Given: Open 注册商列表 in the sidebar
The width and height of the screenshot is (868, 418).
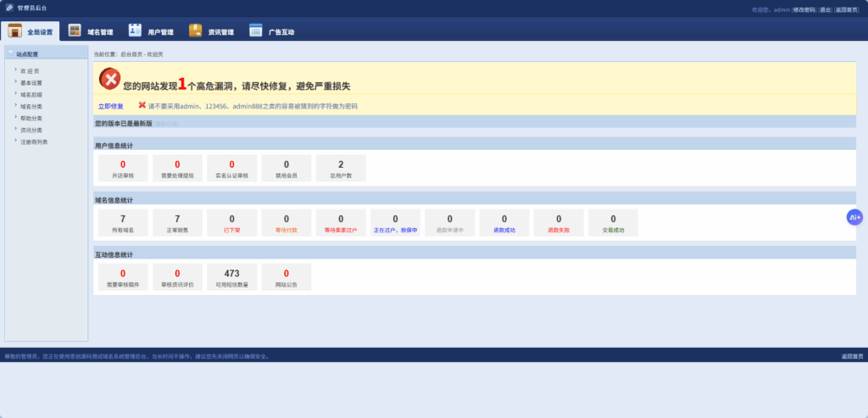Looking at the screenshot, I should (34, 142).
